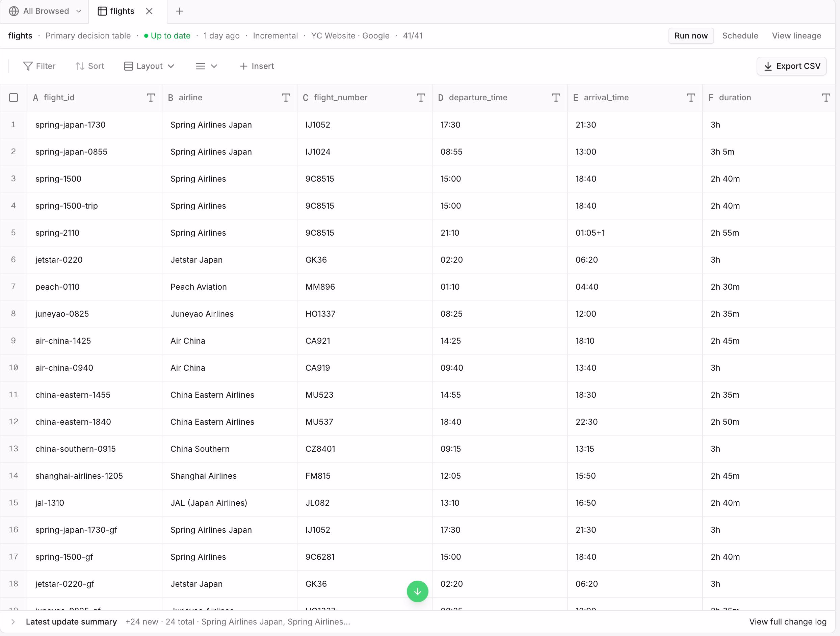Image resolution: width=840 pixels, height=636 pixels.
Task: Select cell Peach Aviation
Action: pos(230,287)
